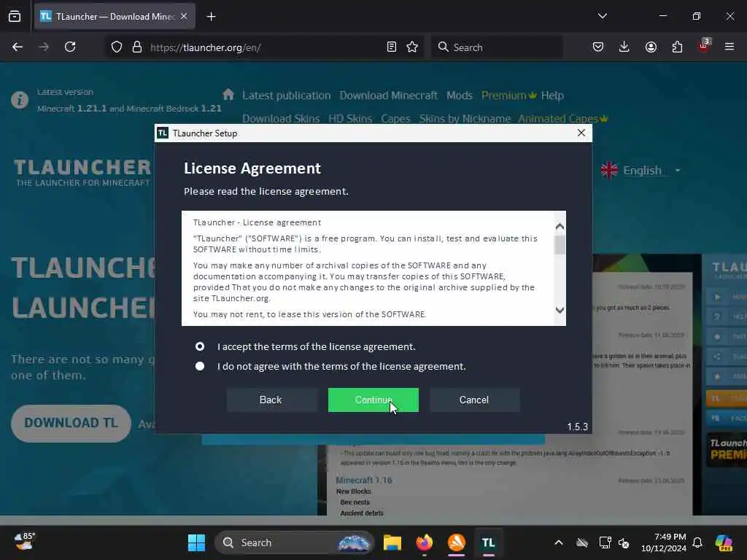This screenshot has width=747, height=560.
Task: Click the website home icon
Action: 228,94
